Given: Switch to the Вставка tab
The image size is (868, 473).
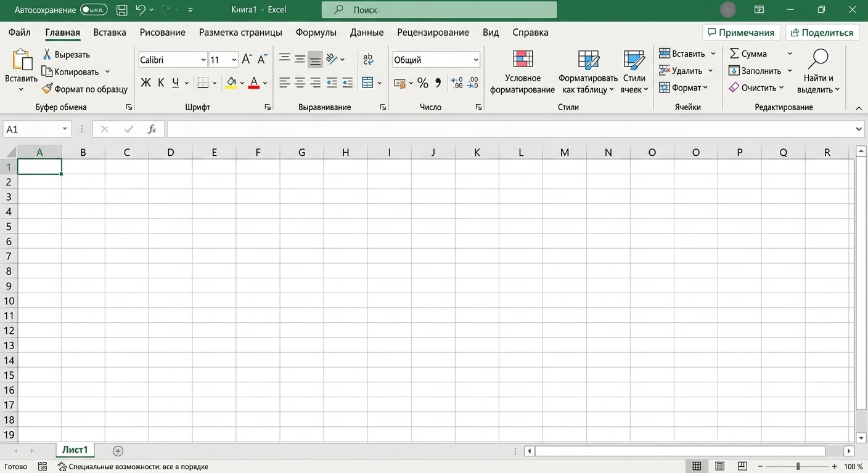Looking at the screenshot, I should tap(110, 32).
